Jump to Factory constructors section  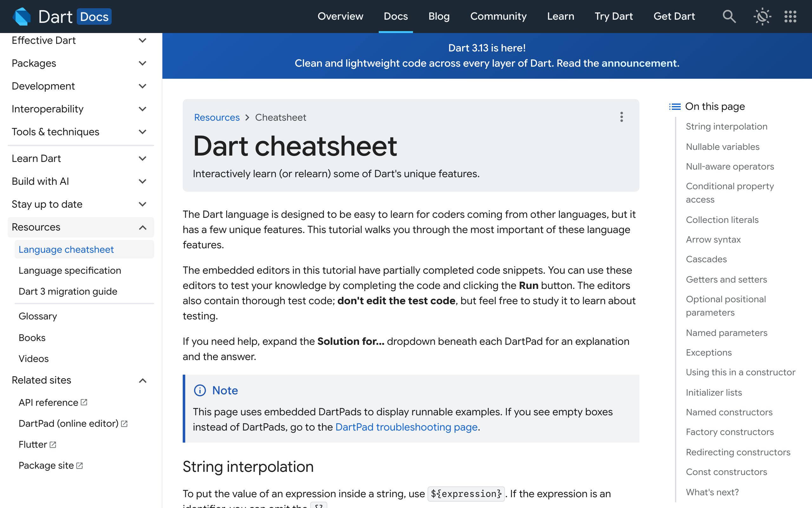click(730, 432)
